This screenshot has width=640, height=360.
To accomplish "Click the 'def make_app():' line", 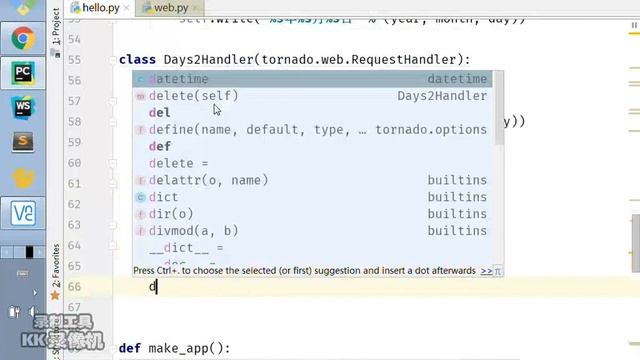I will 174,348.
